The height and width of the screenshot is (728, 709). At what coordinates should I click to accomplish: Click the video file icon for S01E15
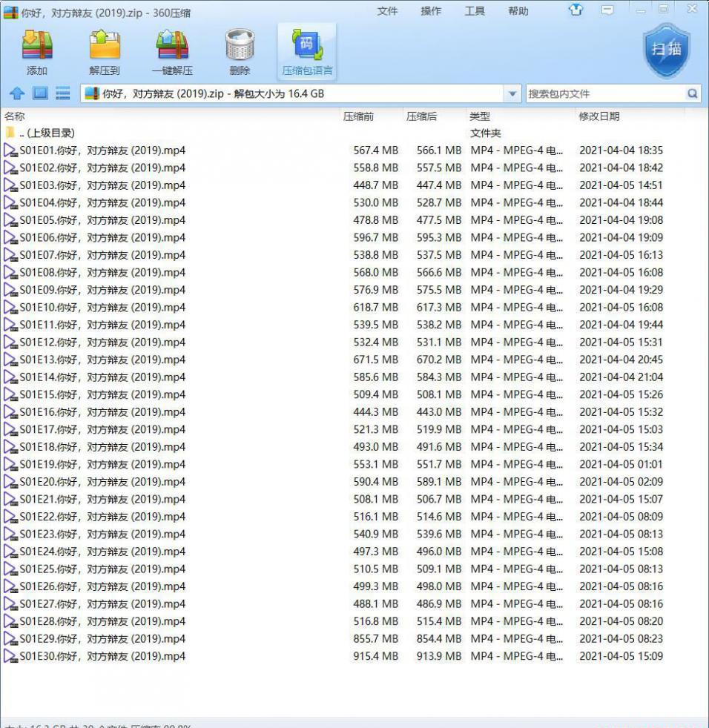tap(10, 394)
